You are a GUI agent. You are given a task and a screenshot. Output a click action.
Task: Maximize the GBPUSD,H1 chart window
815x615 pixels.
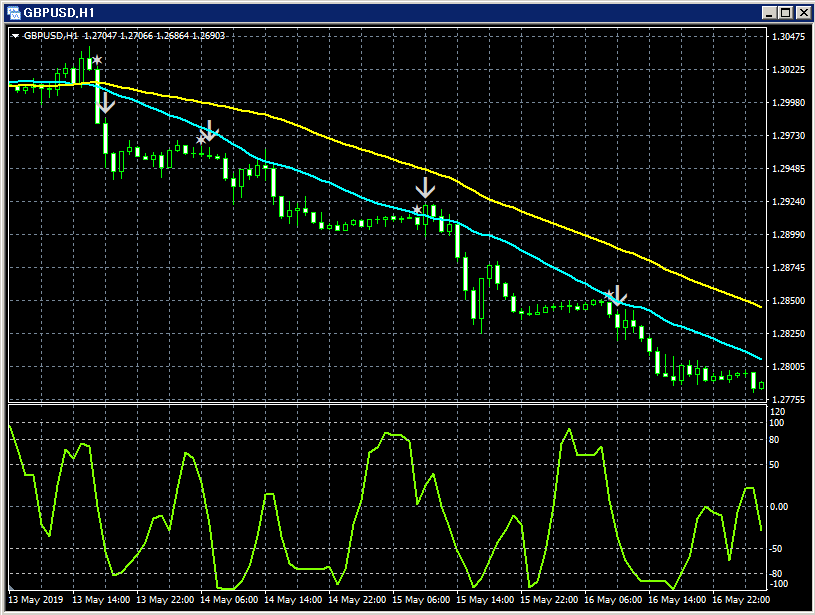786,12
